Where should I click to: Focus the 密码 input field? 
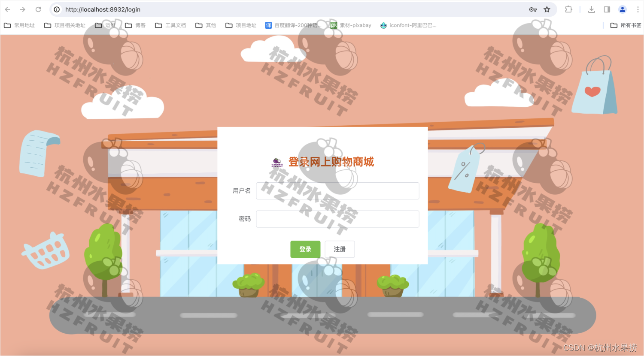[x=337, y=219]
